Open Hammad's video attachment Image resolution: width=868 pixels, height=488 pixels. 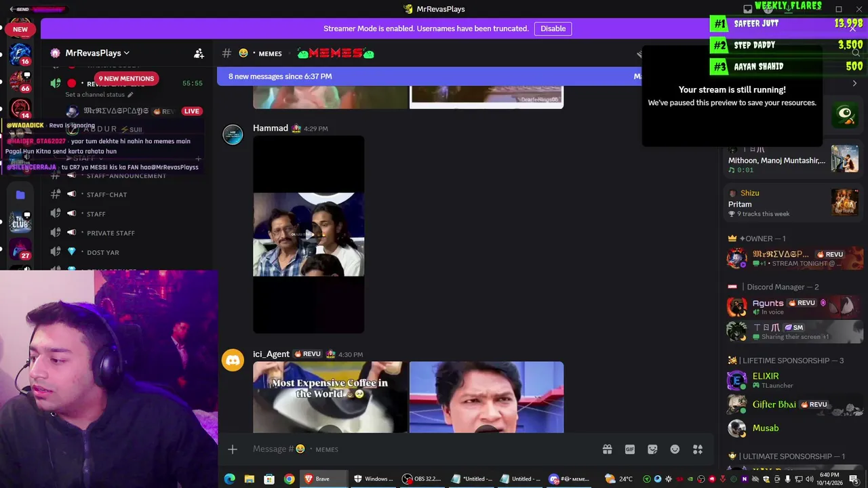(x=309, y=235)
